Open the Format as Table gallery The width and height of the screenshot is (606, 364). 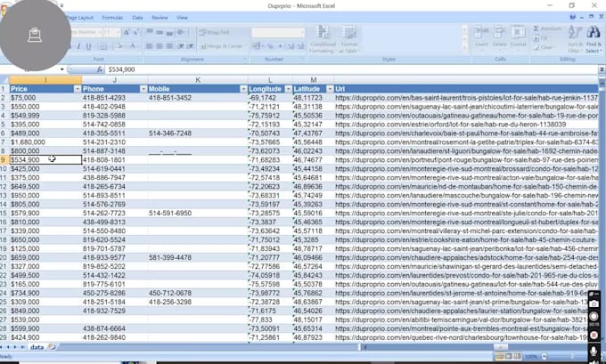coord(349,39)
